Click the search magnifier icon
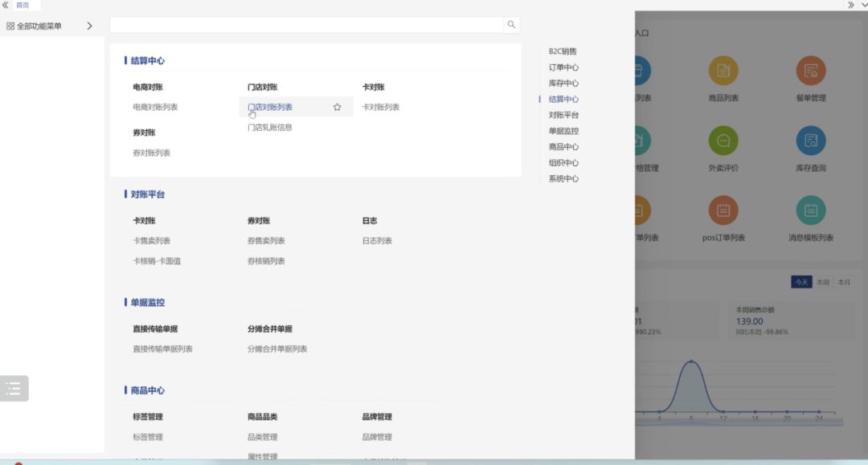 (512, 25)
